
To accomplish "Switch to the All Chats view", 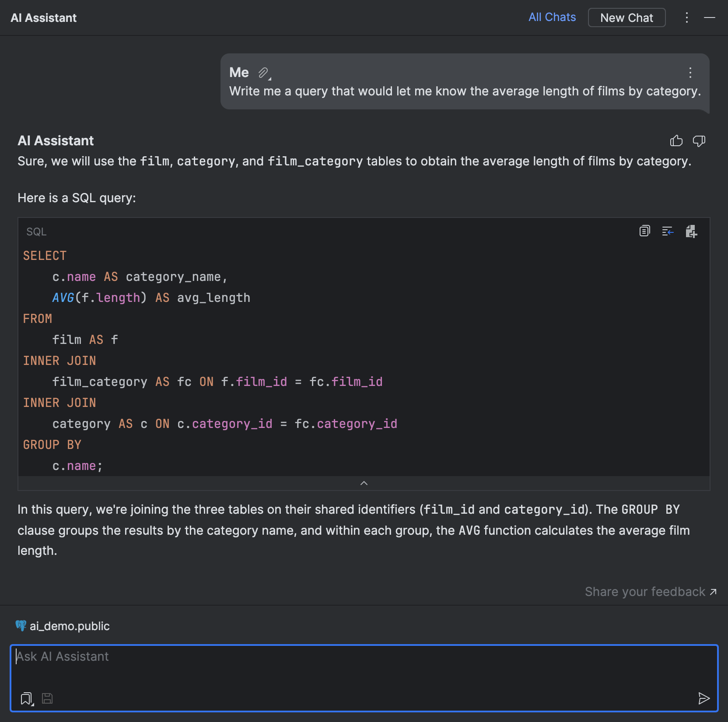I will 552,17.
